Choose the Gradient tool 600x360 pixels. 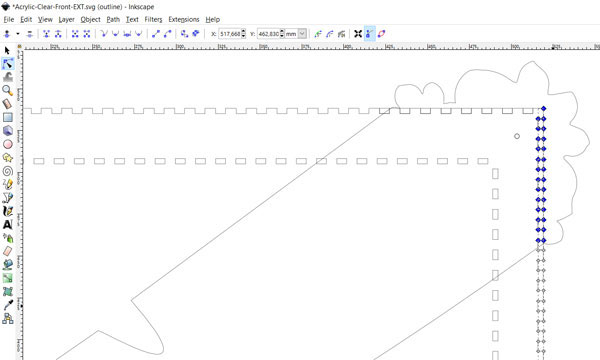8,278
